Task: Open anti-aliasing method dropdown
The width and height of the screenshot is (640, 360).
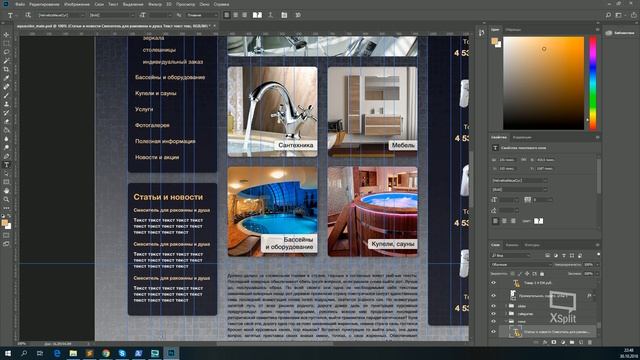Action: click(202, 15)
